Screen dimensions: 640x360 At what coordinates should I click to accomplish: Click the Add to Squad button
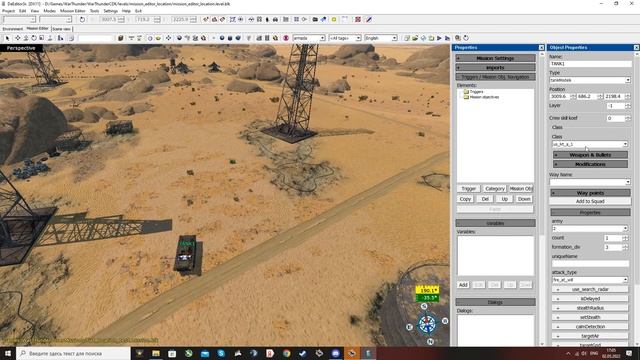(x=590, y=202)
